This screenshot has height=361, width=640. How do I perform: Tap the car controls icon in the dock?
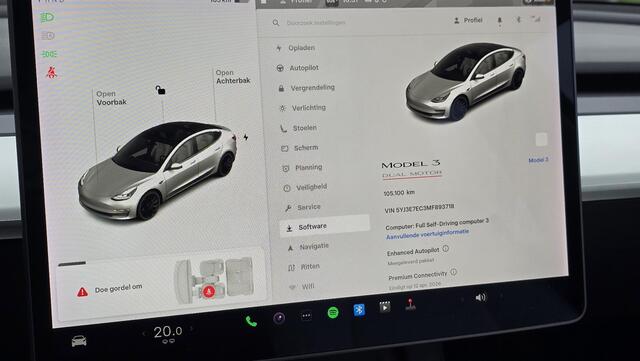[79, 341]
